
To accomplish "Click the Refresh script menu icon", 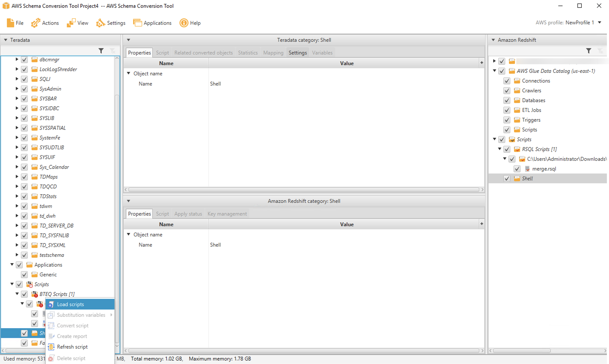I will [x=51, y=347].
